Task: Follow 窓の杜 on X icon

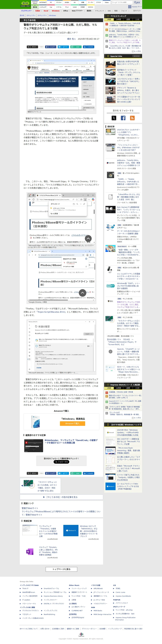Action: pyautogui.click(x=114, y=118)
